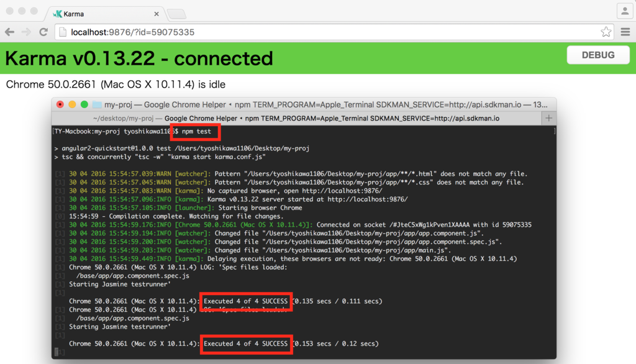The image size is (636, 364).
Task: Go back using browser back arrow
Action: click(x=10, y=32)
